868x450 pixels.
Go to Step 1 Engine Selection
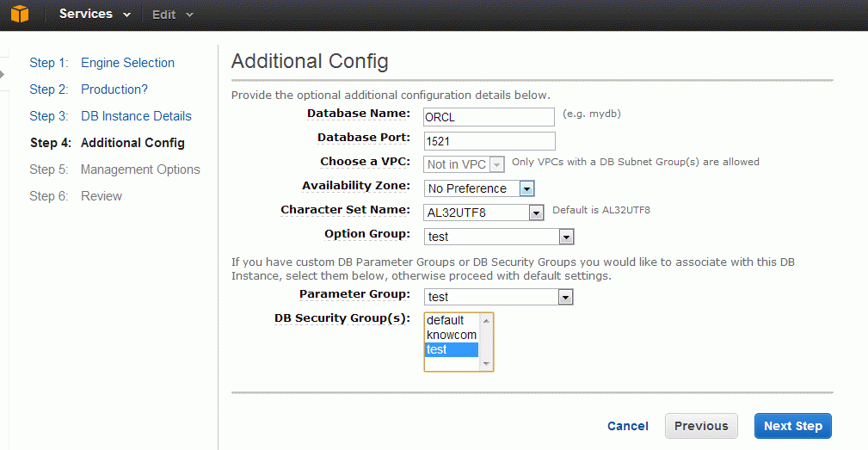tap(102, 63)
